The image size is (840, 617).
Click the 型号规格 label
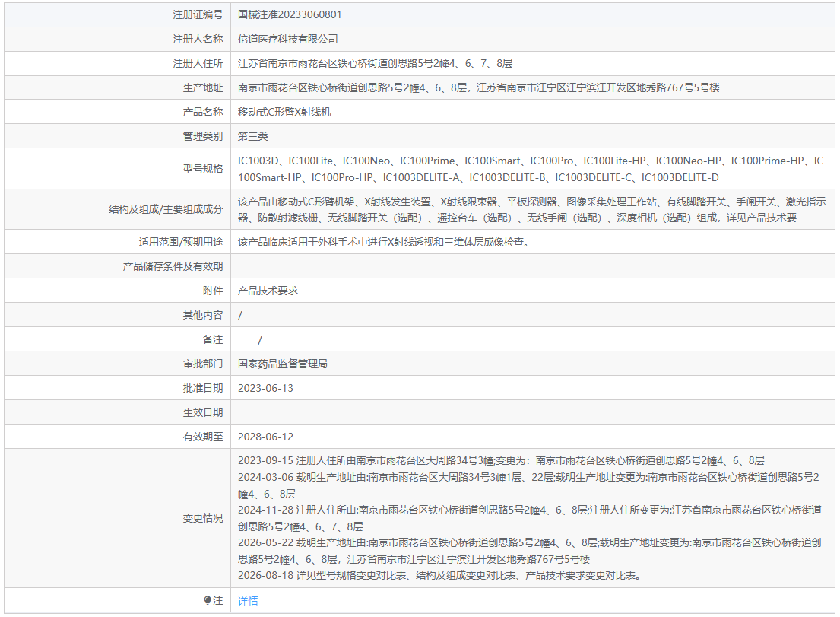[x=202, y=169]
